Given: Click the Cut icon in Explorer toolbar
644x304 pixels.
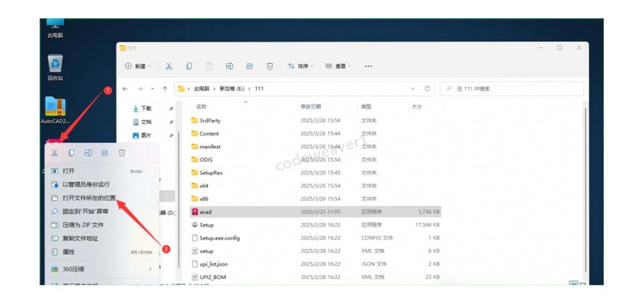Looking at the screenshot, I should click(169, 66).
